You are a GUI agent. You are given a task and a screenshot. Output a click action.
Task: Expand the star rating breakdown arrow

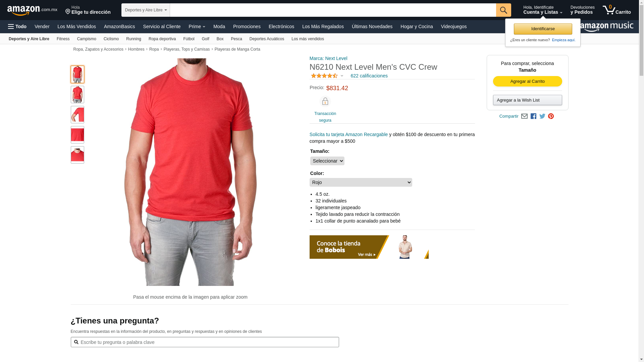click(342, 76)
